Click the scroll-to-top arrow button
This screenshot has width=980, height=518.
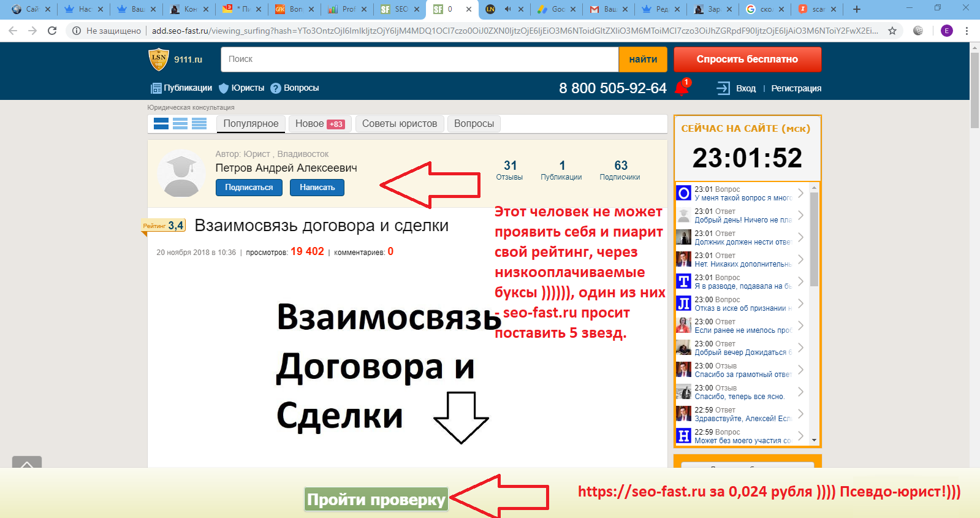coord(27,463)
